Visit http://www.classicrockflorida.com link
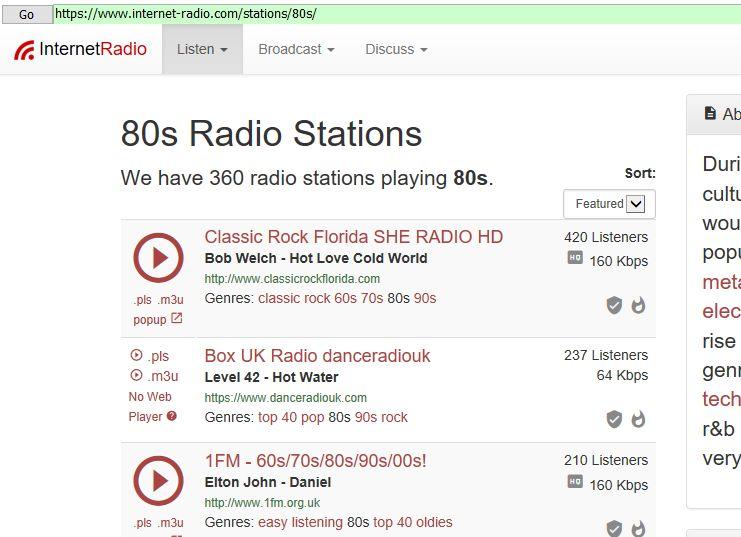Viewport: 741px width, 537px height. point(292,279)
